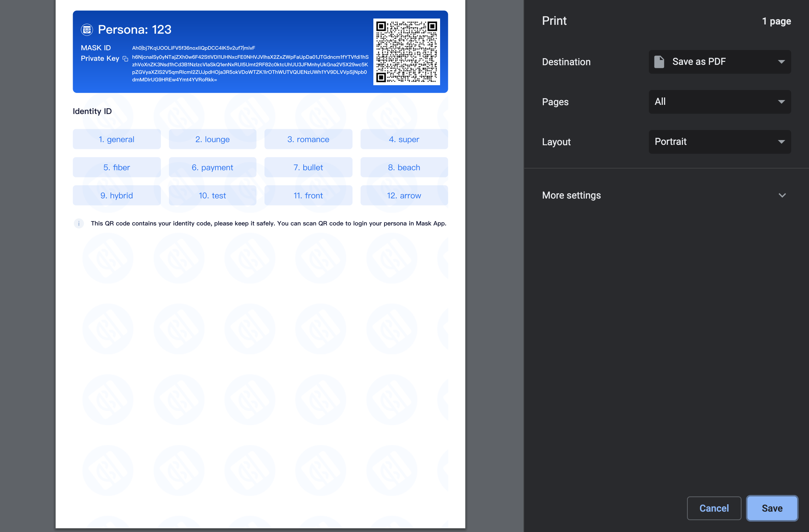Copy the private key with copy icon
The width and height of the screenshot is (809, 532).
[x=125, y=59]
